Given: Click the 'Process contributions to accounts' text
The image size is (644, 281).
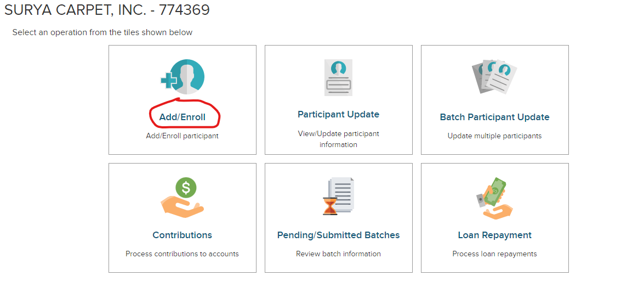Looking at the screenshot, I should point(183,254).
